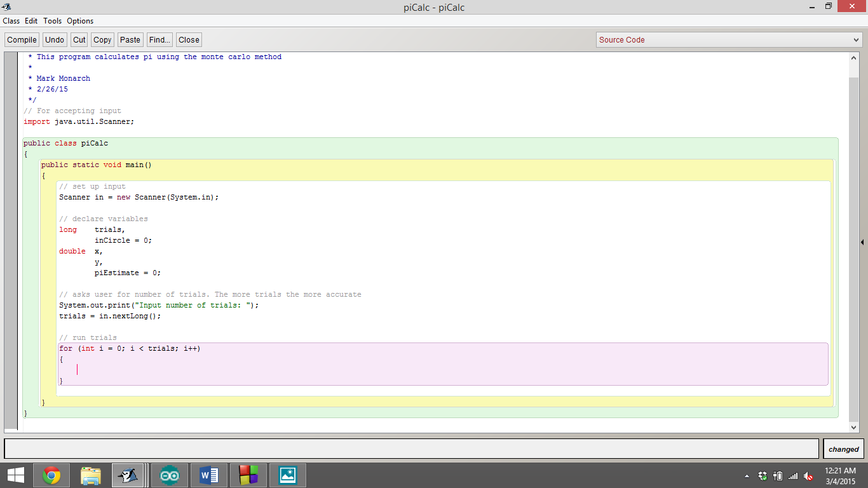
Task: Click the 'long trials,' declaration line
Action: (x=92, y=229)
